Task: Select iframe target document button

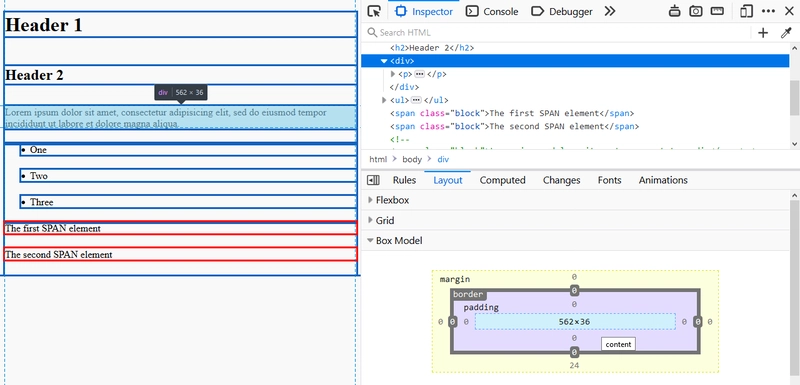Action: point(674,11)
